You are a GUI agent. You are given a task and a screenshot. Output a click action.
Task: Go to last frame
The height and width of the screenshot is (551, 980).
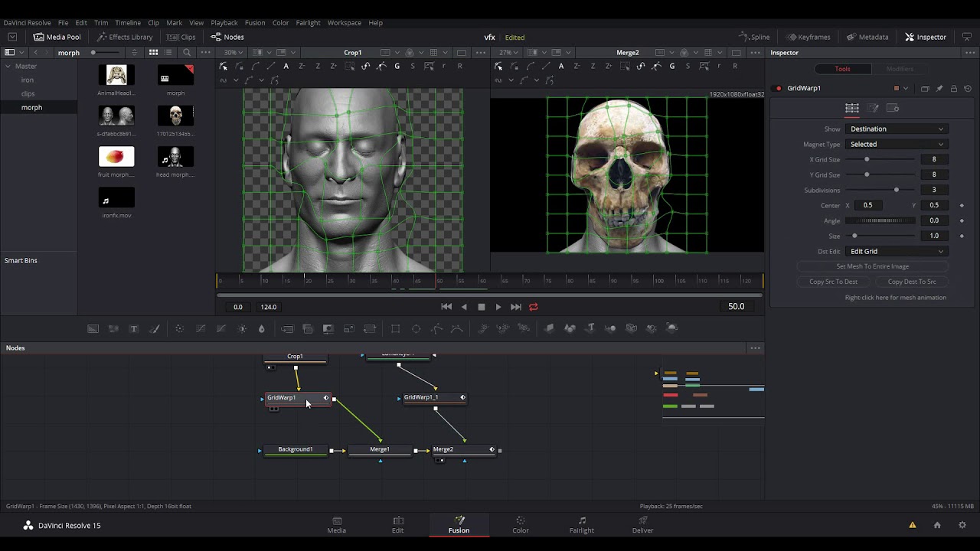[x=516, y=307]
